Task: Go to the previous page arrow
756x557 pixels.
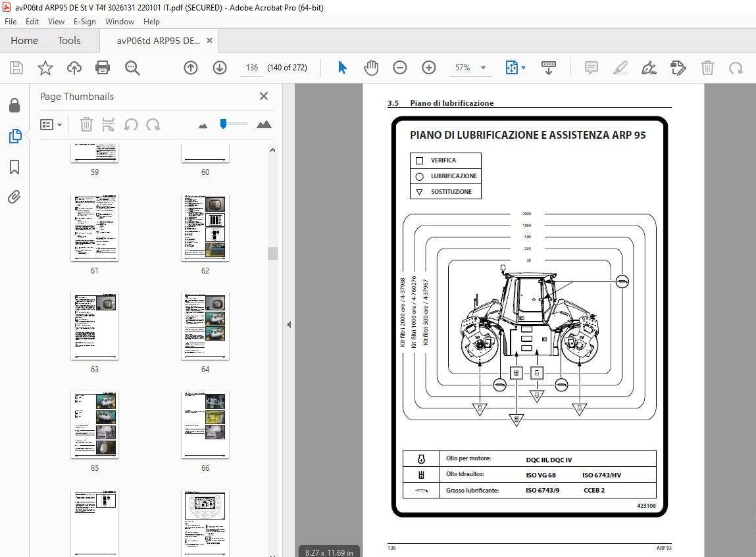Action: tap(191, 68)
